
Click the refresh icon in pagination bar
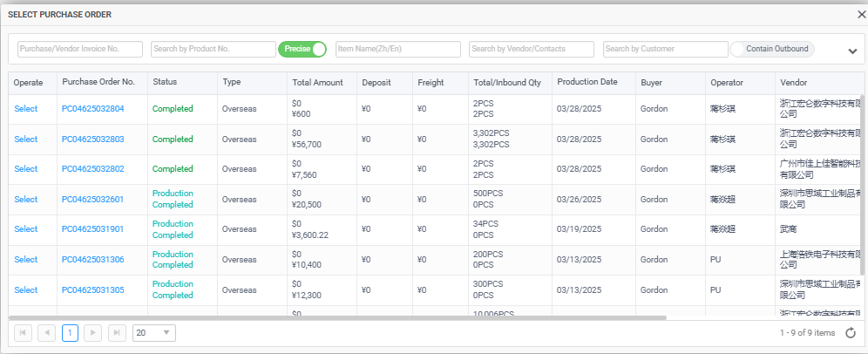point(851,333)
